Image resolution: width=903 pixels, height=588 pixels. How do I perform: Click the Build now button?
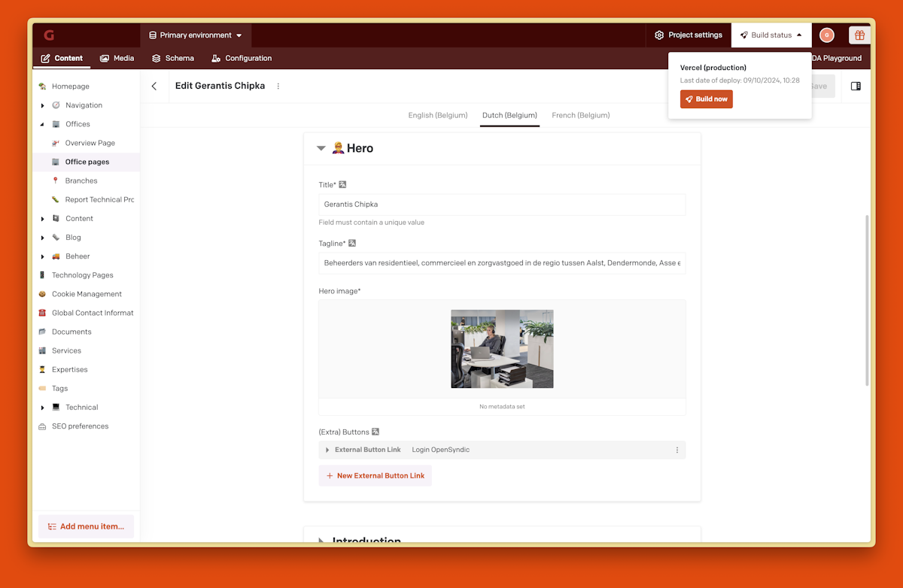pyautogui.click(x=707, y=99)
